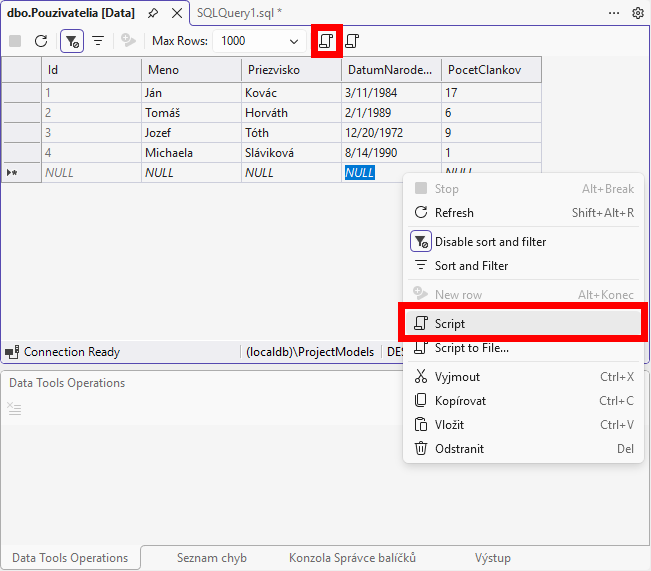Refresh data using toolbar refresh icon
This screenshot has height=571, width=651.
[x=41, y=41]
